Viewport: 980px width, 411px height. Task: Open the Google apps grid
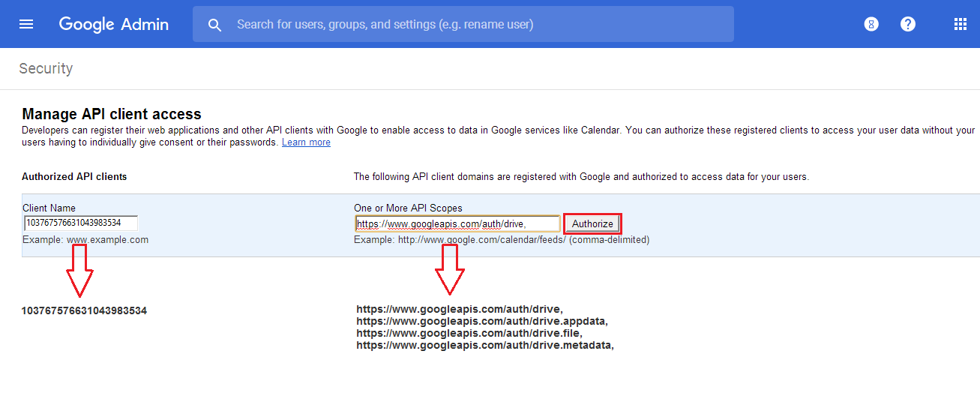(x=961, y=24)
